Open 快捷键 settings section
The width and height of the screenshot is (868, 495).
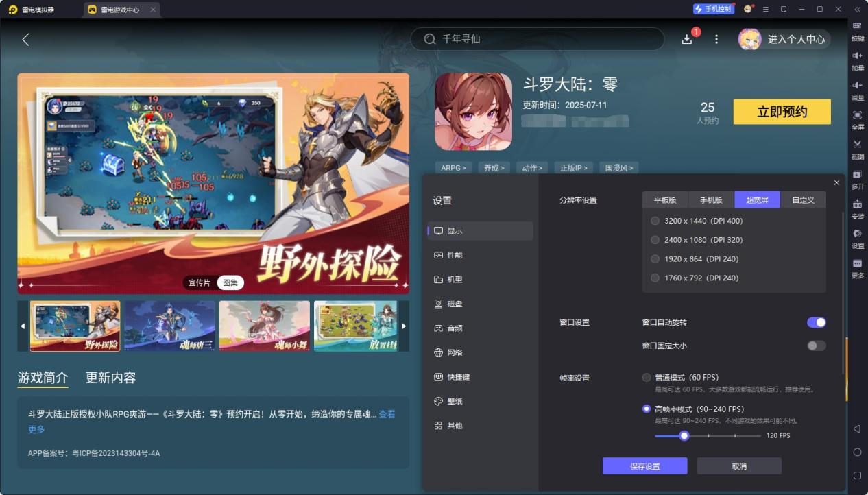click(x=480, y=377)
